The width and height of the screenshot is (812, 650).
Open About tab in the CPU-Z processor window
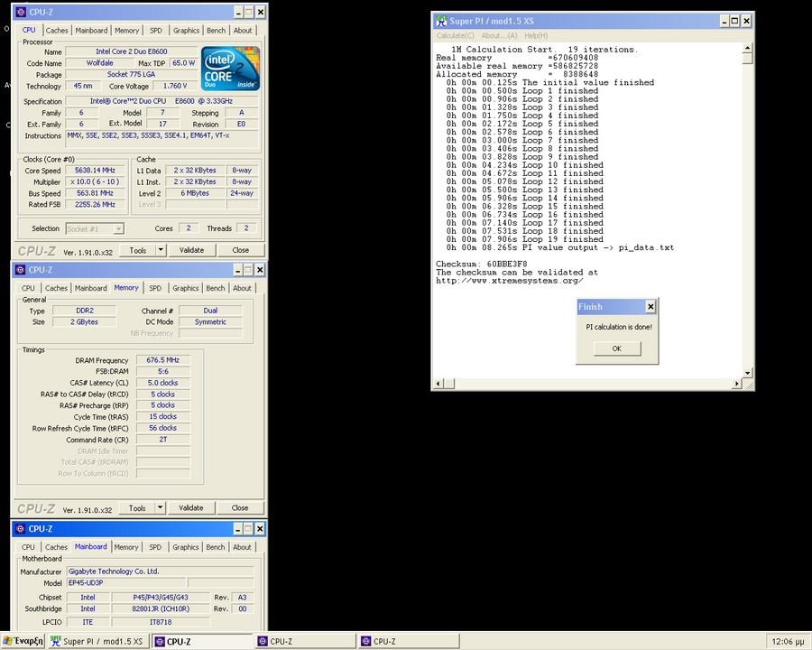pyautogui.click(x=243, y=31)
